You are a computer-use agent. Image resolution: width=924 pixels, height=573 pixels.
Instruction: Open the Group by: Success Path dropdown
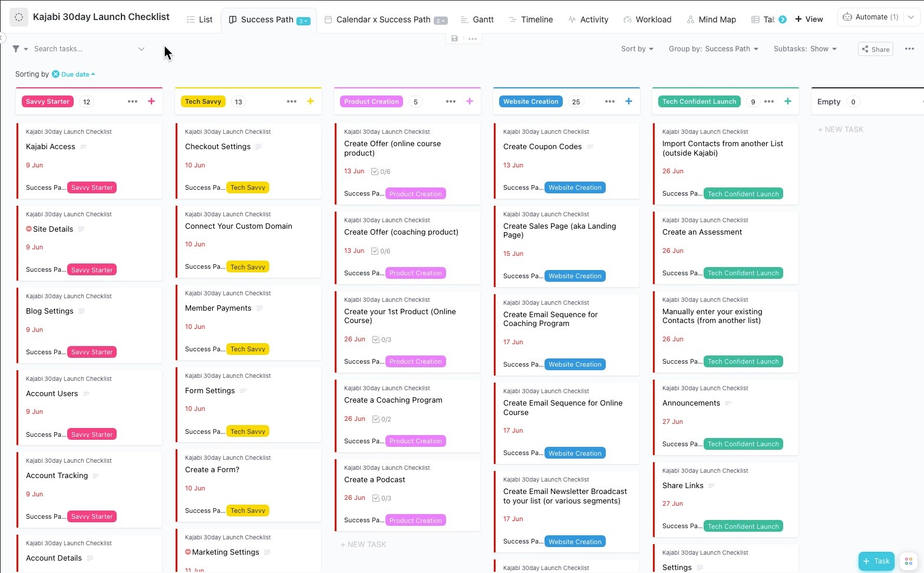click(x=714, y=49)
